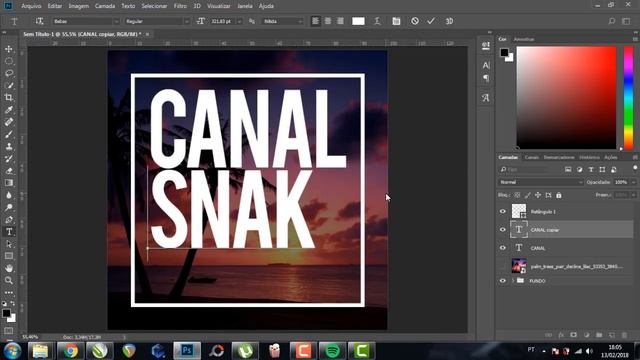640x360 pixels.
Task: Toggle lock transparent pixels
Action: click(517, 195)
